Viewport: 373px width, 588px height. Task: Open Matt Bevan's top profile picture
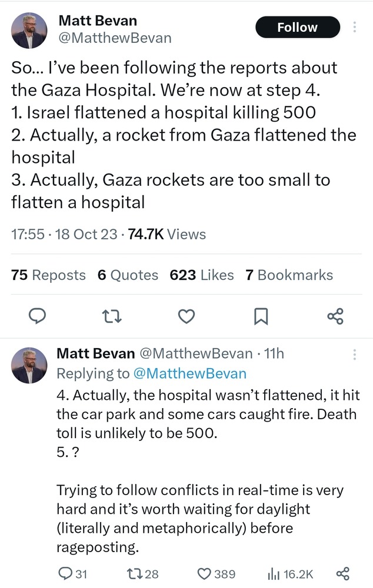coord(29,30)
